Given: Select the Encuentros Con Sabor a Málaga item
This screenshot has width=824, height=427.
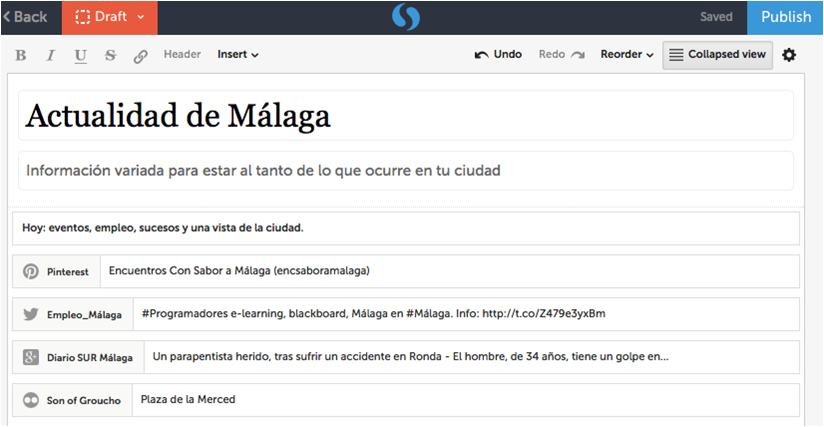Looking at the screenshot, I should click(x=450, y=271).
